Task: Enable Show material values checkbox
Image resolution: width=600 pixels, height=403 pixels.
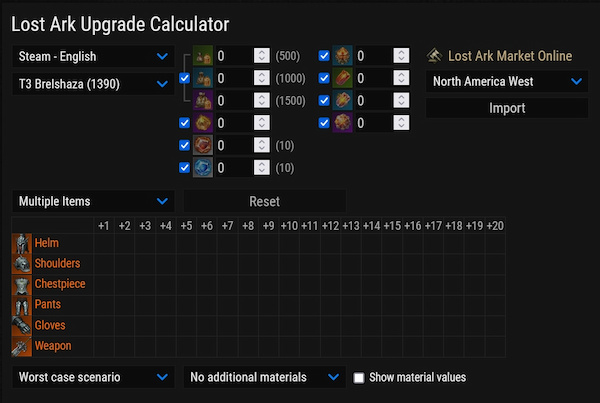Action: pyautogui.click(x=360, y=378)
